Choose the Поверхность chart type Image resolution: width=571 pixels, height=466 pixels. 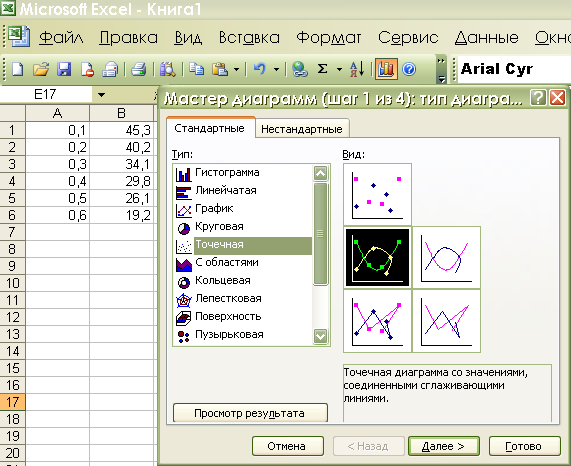coord(243,317)
